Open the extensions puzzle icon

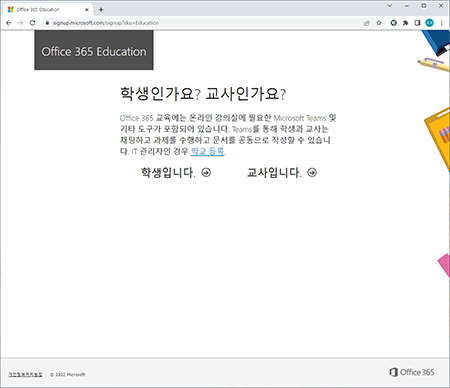(x=405, y=23)
